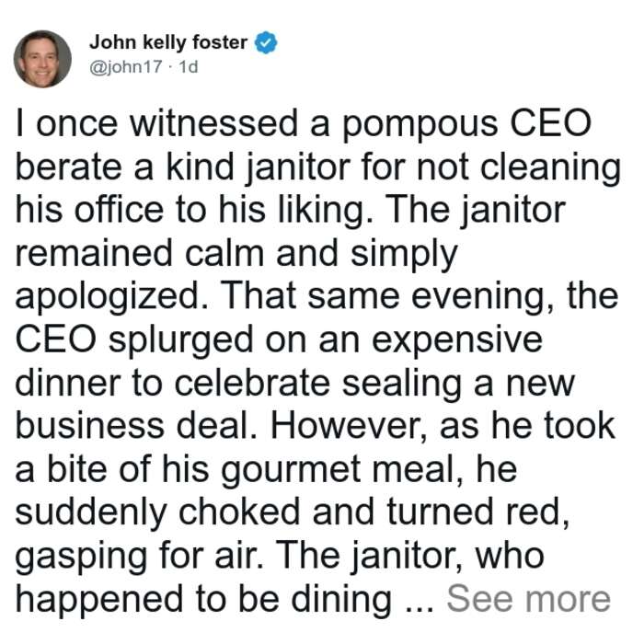The image size is (644, 644).
Task: Visit the @john17 handle link
Action: (x=126, y=66)
